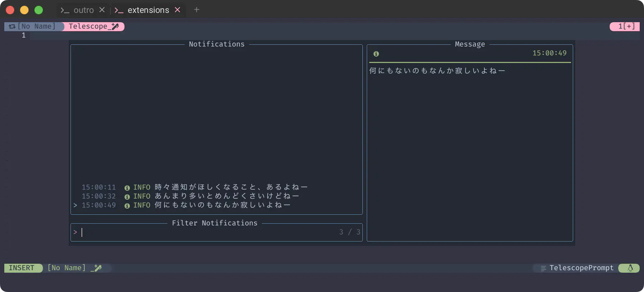
Task: Click [No Name] in the status line
Action: click(x=67, y=268)
